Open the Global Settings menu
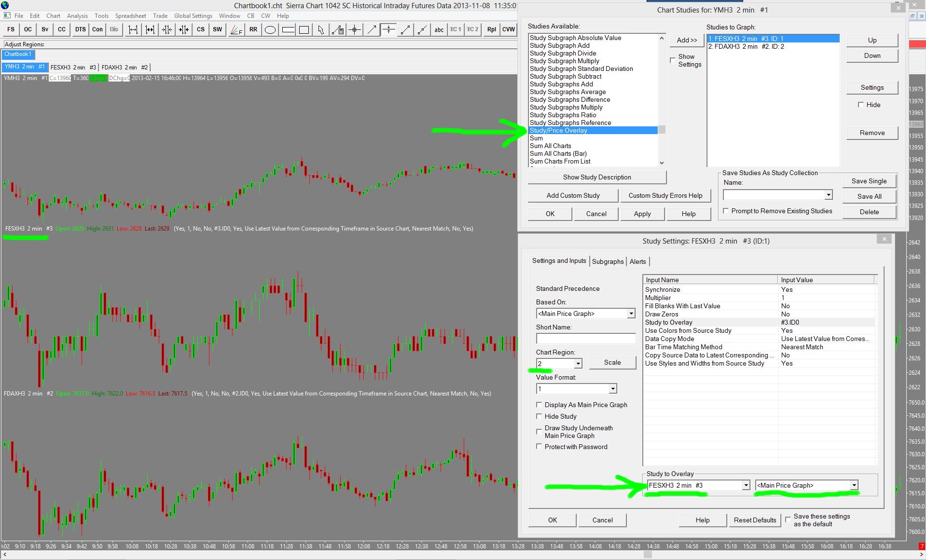The image size is (926, 560). coord(193,16)
